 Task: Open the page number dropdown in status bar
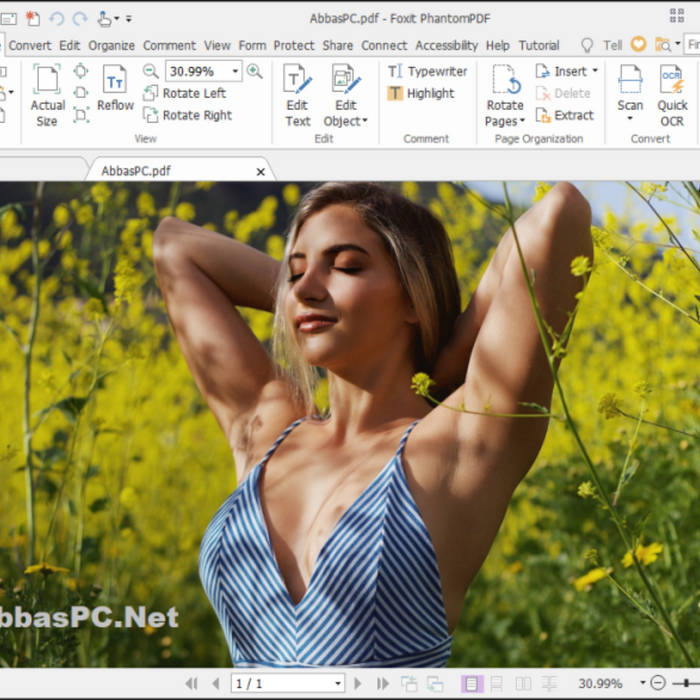tap(337, 684)
